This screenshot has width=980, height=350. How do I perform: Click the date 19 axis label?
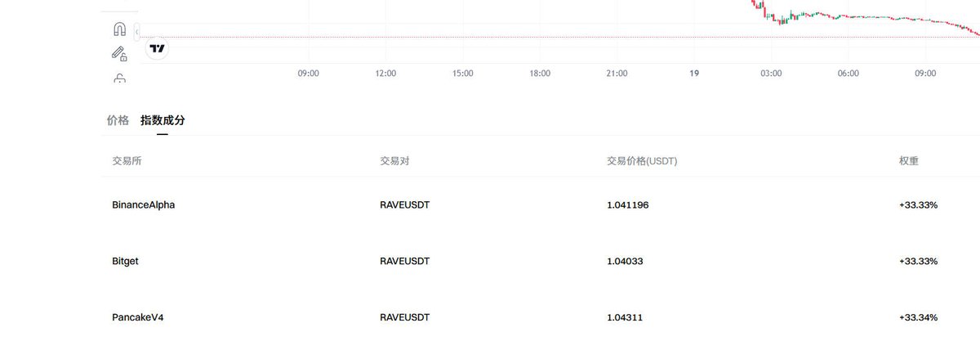694,74
